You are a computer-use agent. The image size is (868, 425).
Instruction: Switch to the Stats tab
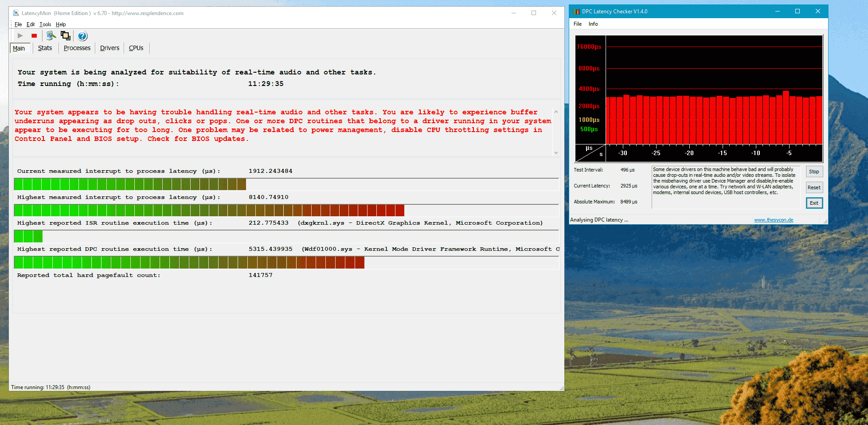pyautogui.click(x=45, y=48)
